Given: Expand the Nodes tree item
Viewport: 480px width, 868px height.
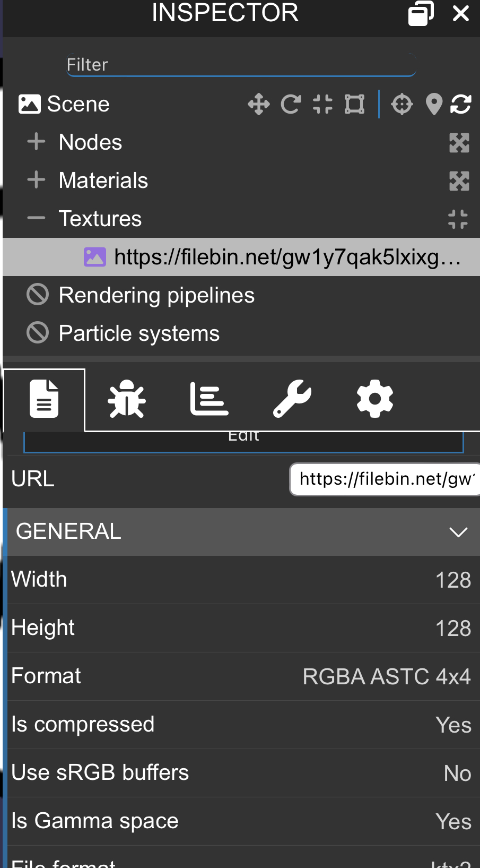Looking at the screenshot, I should click(36, 142).
